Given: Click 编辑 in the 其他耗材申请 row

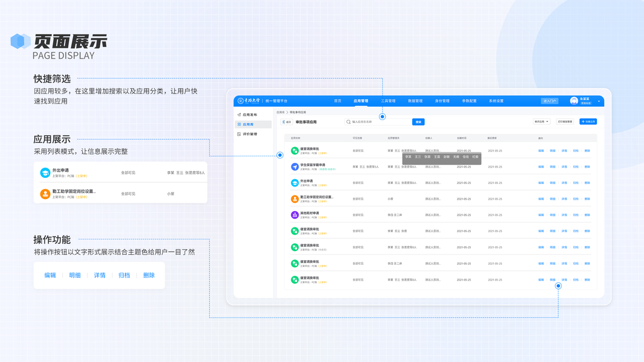Looking at the screenshot, I should (x=541, y=215).
